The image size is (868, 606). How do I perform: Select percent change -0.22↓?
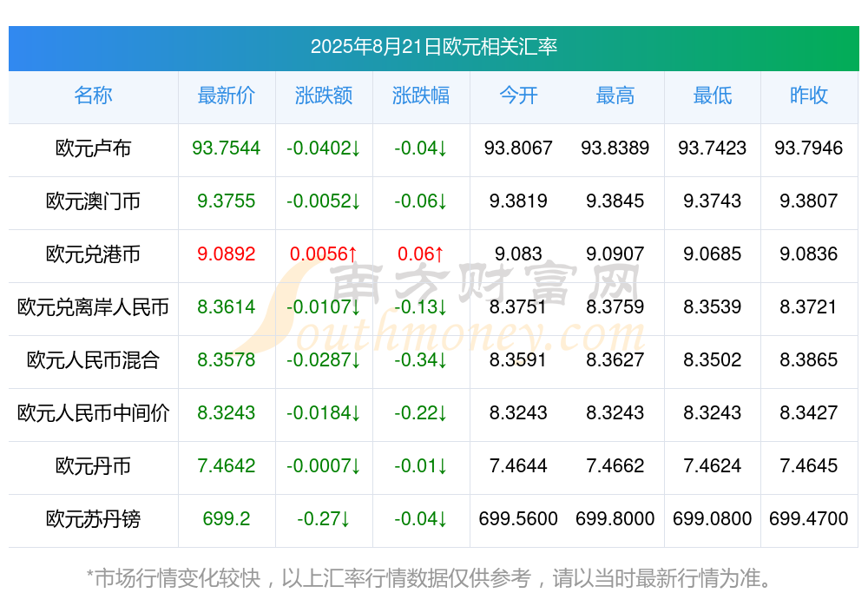click(x=421, y=412)
